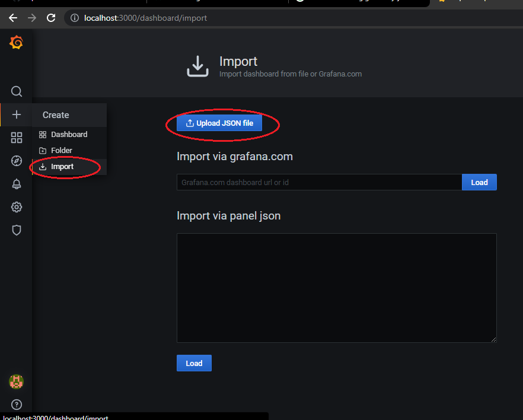523x420 pixels.
Task: Open Server Admin via the shield icon
Action: pos(16,230)
